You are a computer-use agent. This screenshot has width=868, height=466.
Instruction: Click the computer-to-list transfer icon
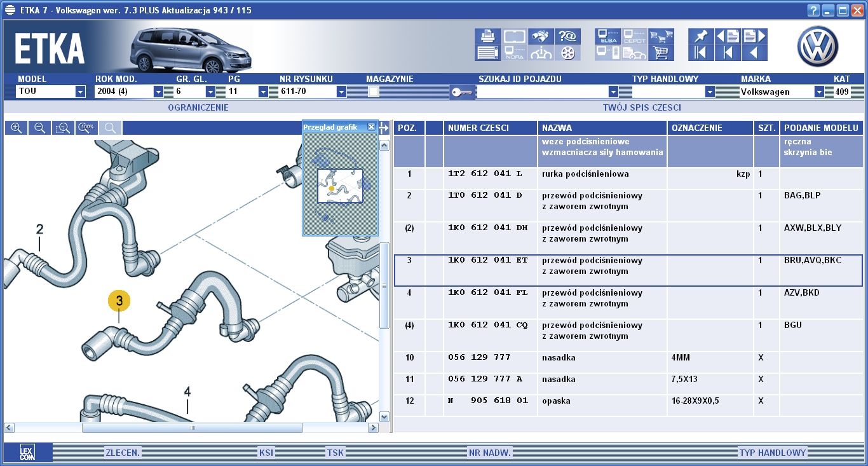(608, 53)
